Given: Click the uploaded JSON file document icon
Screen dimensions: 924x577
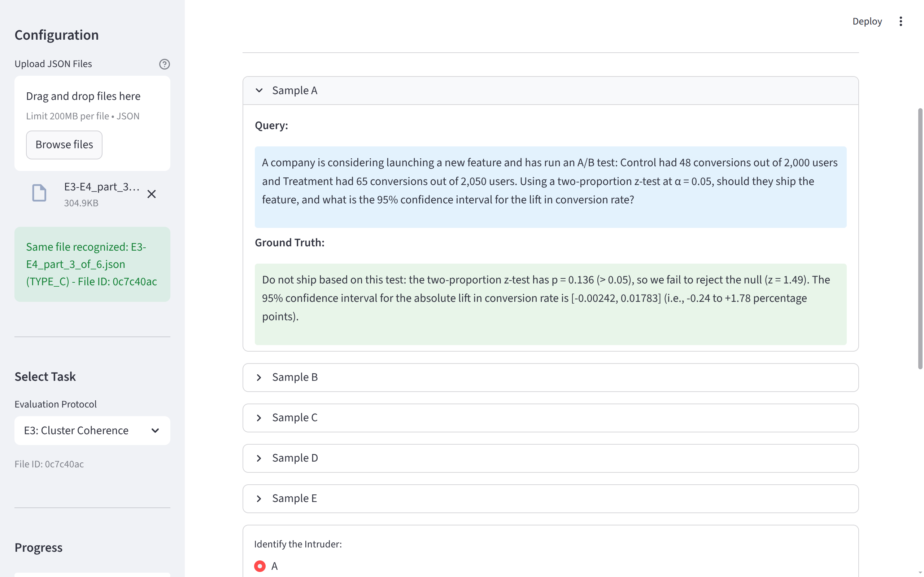Looking at the screenshot, I should [39, 193].
